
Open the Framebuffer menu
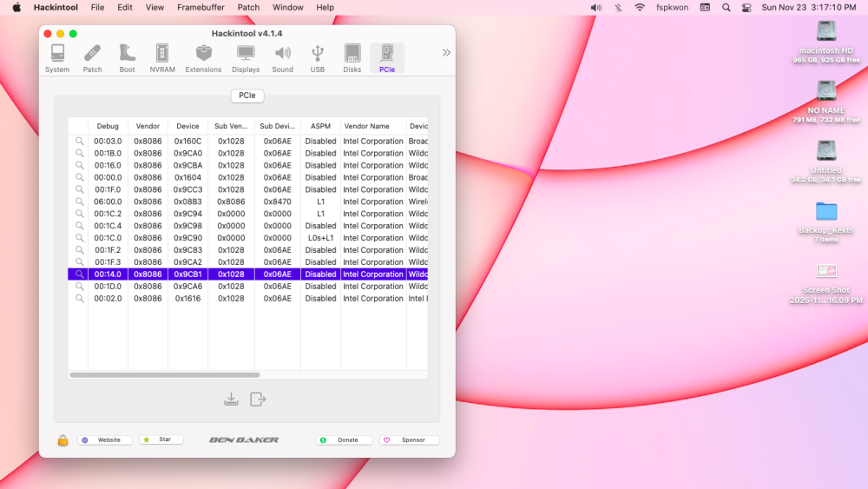[201, 8]
